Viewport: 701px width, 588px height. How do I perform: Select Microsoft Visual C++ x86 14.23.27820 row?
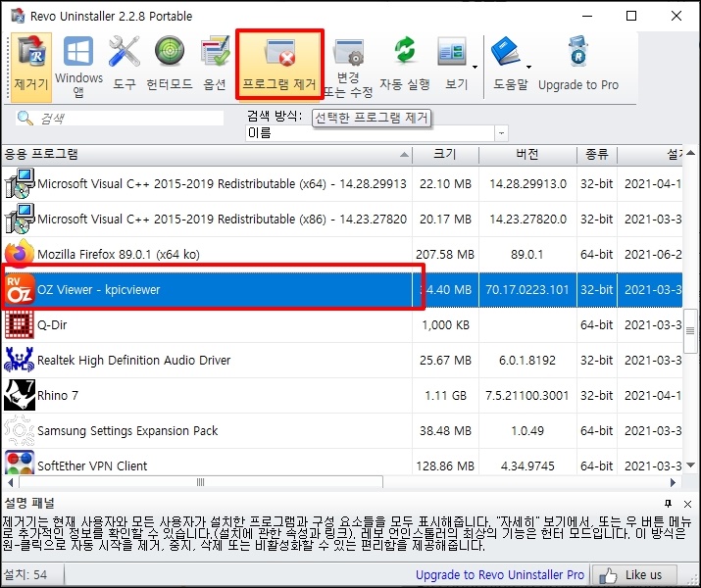(342, 219)
